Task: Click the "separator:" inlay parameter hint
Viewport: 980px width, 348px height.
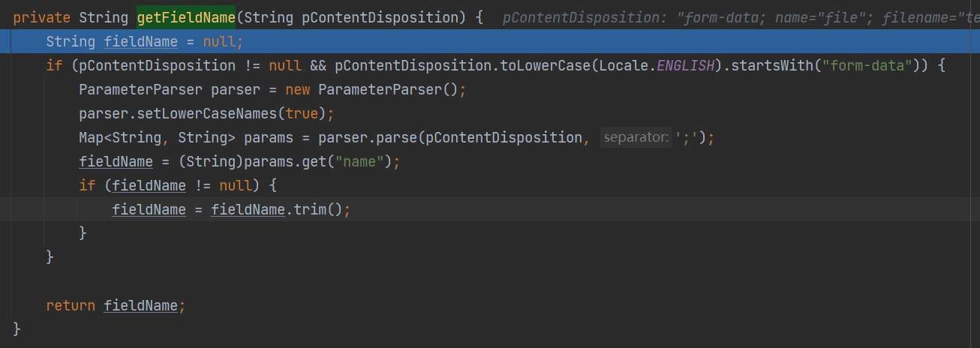Action: (x=636, y=137)
